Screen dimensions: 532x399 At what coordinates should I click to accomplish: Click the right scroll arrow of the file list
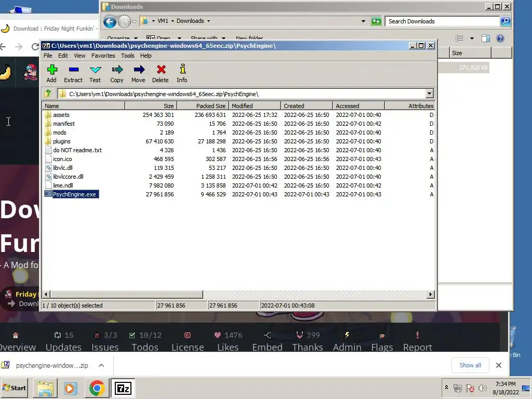coord(431,294)
